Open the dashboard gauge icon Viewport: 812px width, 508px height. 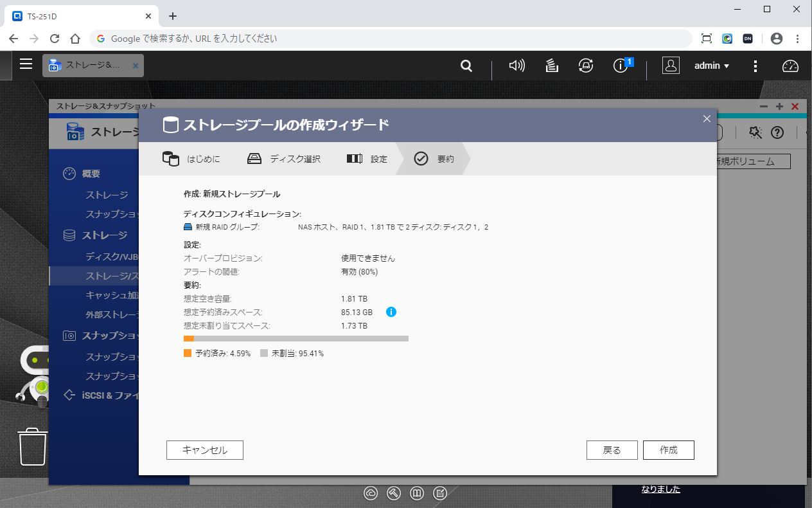click(x=790, y=66)
